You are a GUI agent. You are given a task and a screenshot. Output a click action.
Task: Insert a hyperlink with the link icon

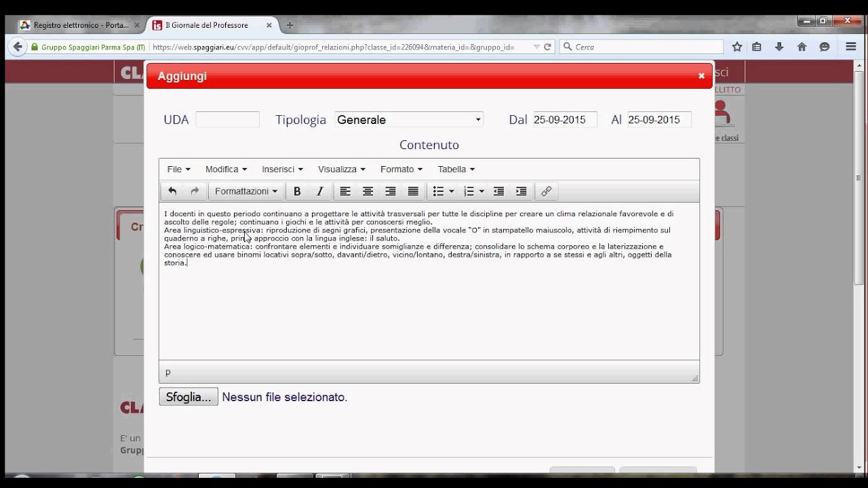pos(547,191)
